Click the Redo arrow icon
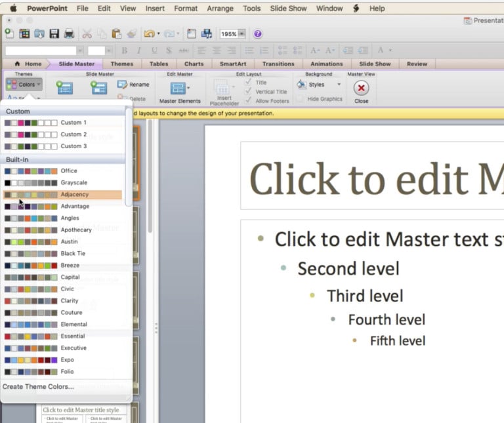 169,33
